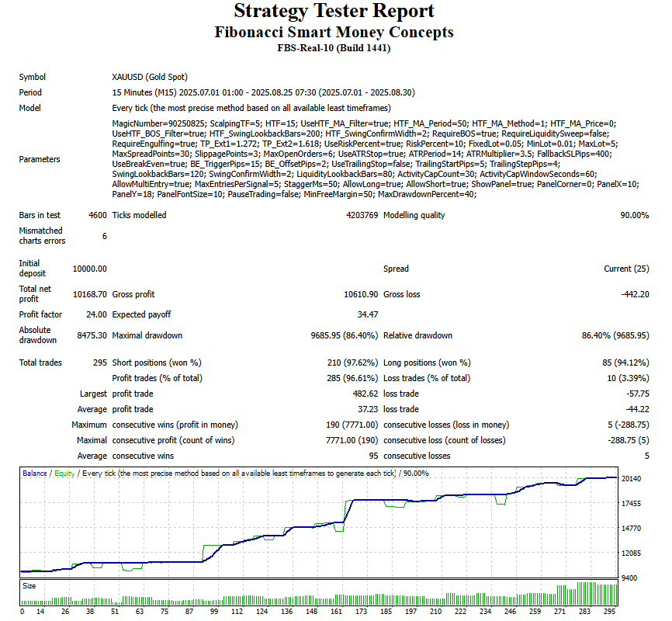Click the 14770 axis label on chart
This screenshot has height=621, width=672.
[632, 529]
